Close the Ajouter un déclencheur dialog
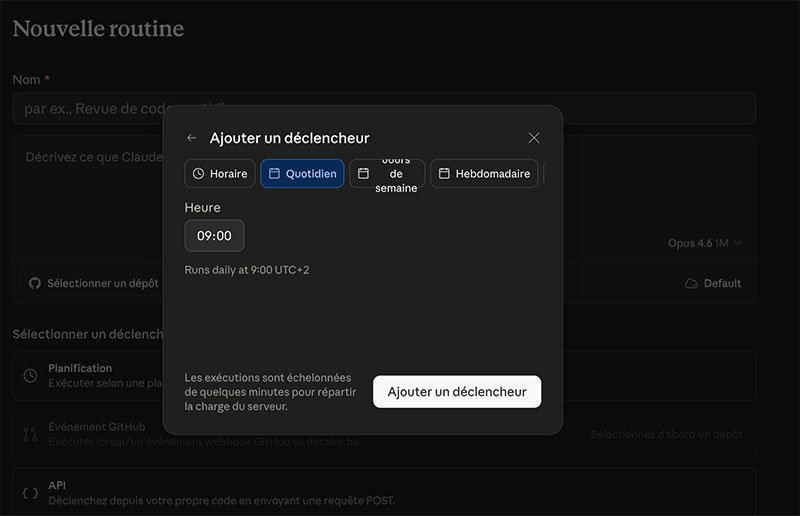 pyautogui.click(x=534, y=138)
